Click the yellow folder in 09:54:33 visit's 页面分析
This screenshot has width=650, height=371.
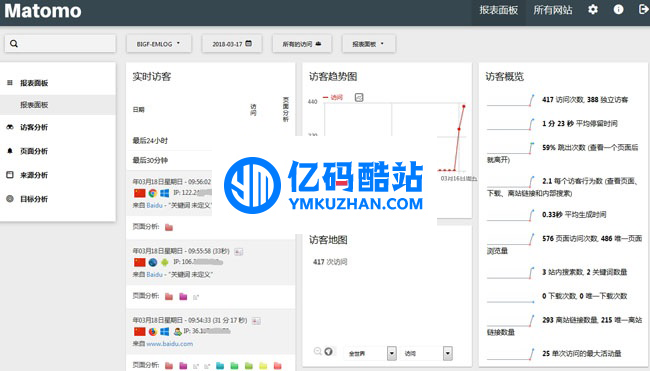pos(263,366)
